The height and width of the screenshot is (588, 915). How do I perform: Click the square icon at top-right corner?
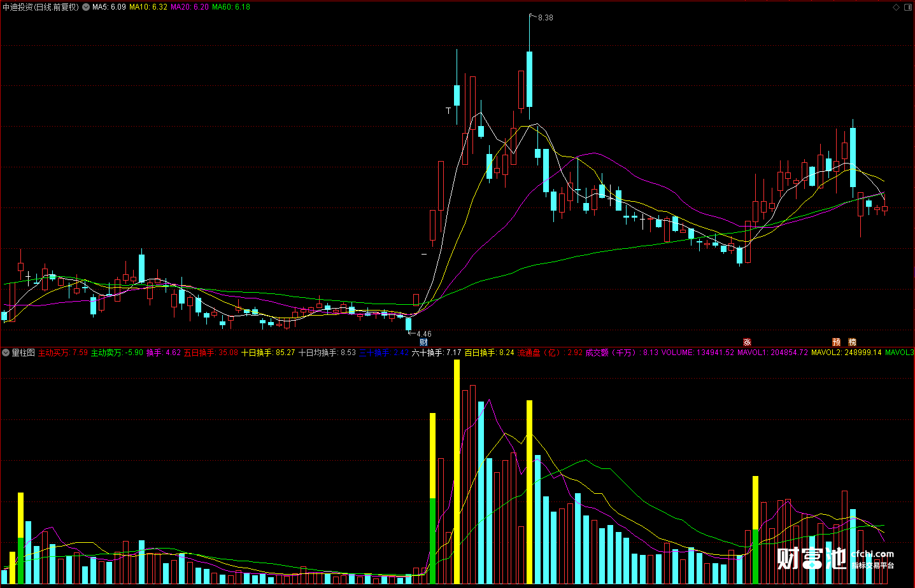coord(909,7)
